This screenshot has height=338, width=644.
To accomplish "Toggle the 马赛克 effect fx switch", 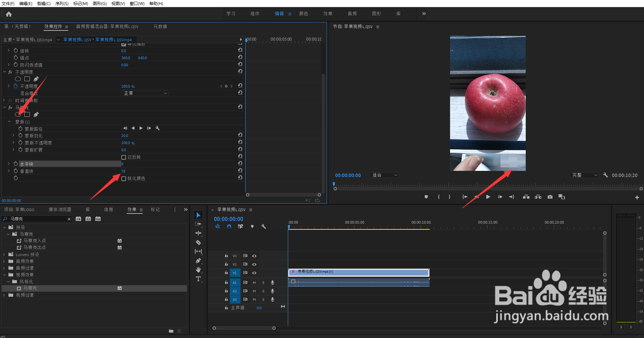I will click(x=10, y=108).
